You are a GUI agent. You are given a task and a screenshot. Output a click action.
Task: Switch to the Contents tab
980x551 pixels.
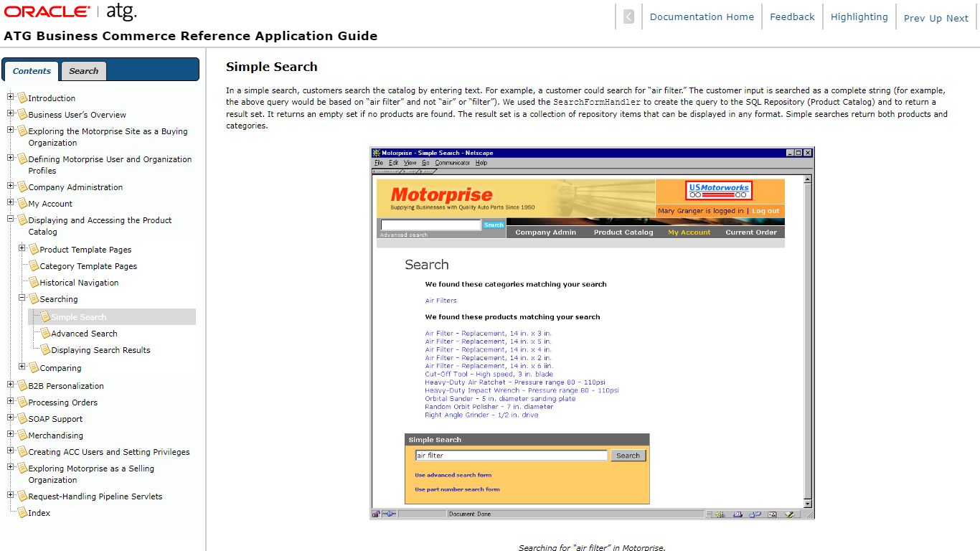(32, 71)
